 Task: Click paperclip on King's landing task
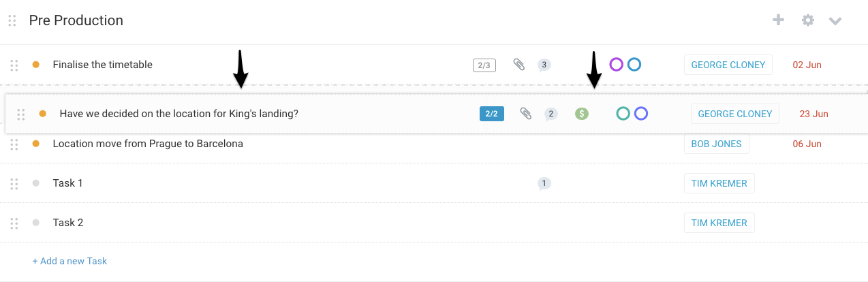[525, 114]
